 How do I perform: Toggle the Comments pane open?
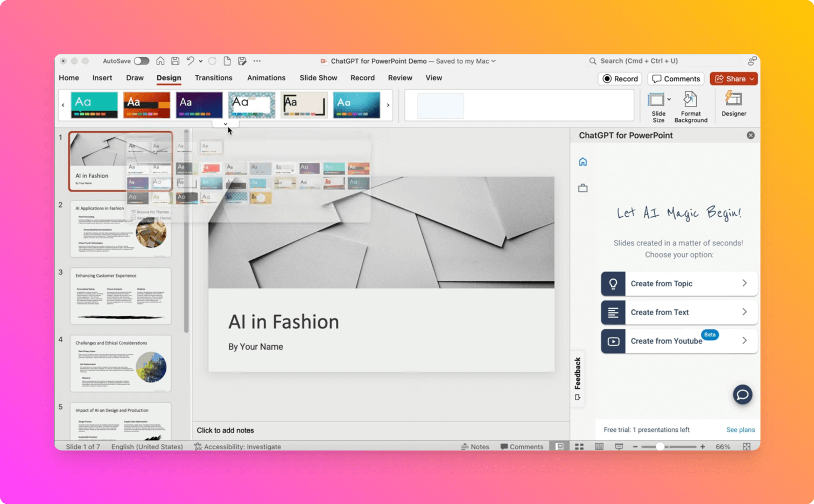(522, 446)
